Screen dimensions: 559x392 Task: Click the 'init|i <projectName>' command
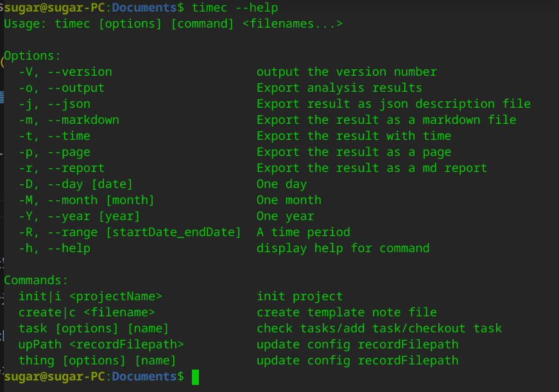[x=90, y=296]
